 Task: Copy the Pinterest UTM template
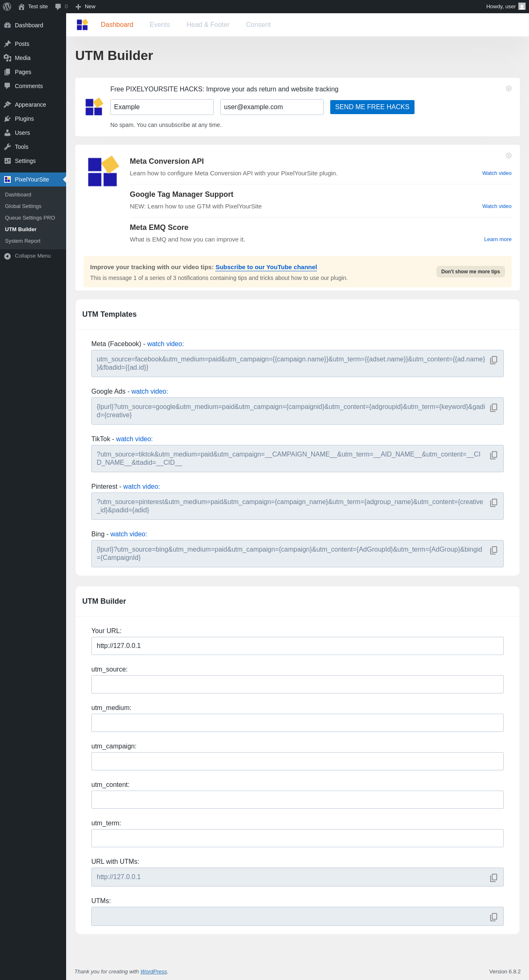[493, 503]
